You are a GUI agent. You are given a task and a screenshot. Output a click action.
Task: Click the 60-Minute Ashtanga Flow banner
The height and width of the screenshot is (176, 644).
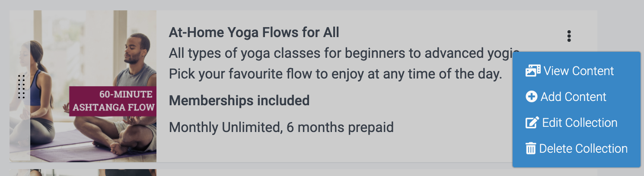click(113, 101)
